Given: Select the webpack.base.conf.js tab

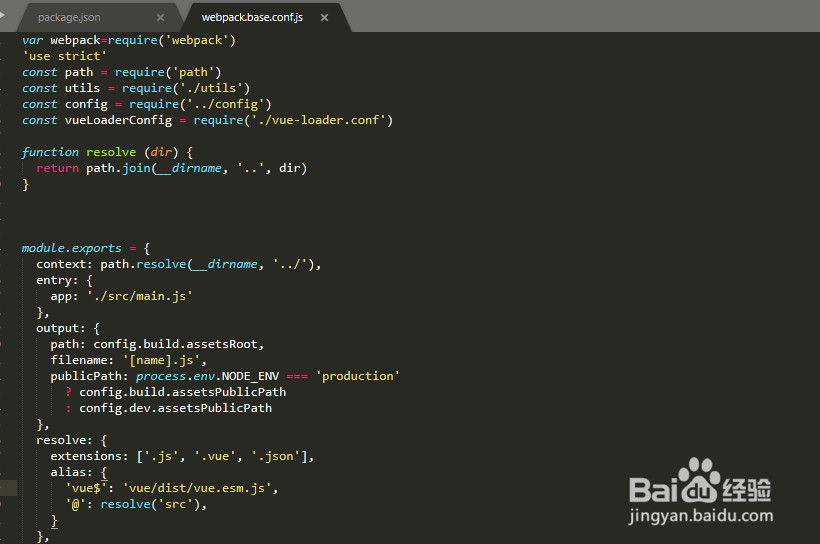Looking at the screenshot, I should 252,17.
